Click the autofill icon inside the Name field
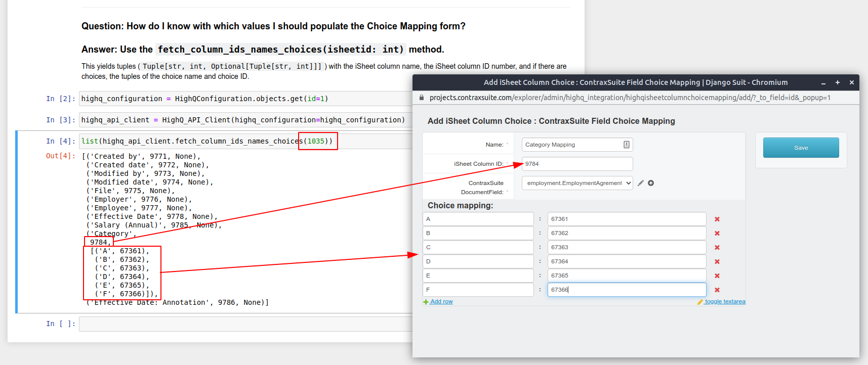The width and height of the screenshot is (868, 365). (x=627, y=145)
